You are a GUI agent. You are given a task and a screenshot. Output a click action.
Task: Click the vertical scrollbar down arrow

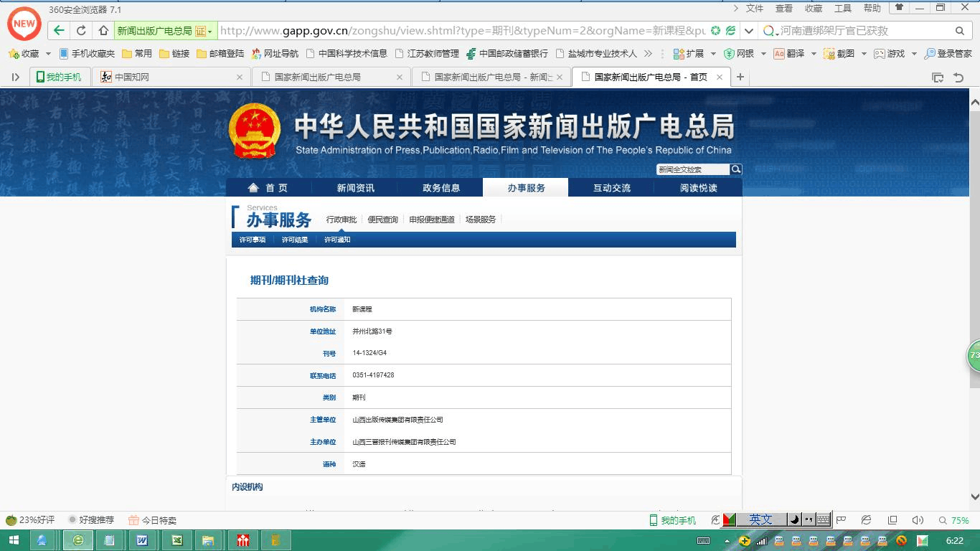974,496
